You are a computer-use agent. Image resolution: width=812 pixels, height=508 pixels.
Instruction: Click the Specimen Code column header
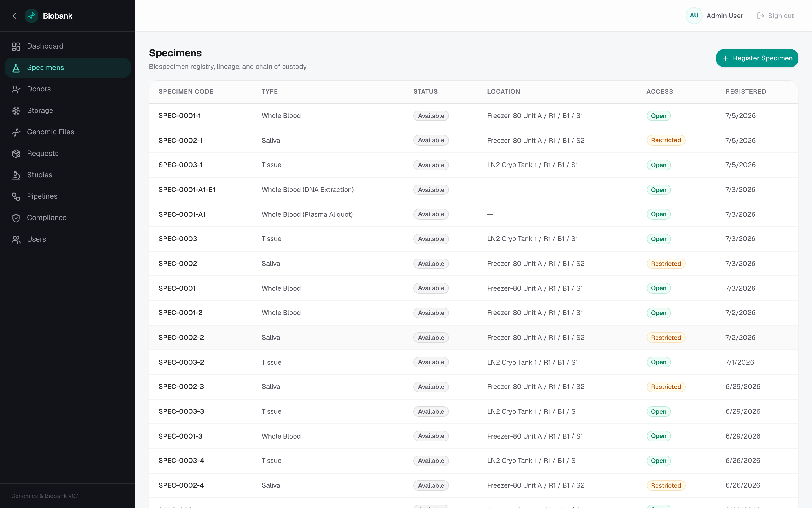(x=186, y=92)
